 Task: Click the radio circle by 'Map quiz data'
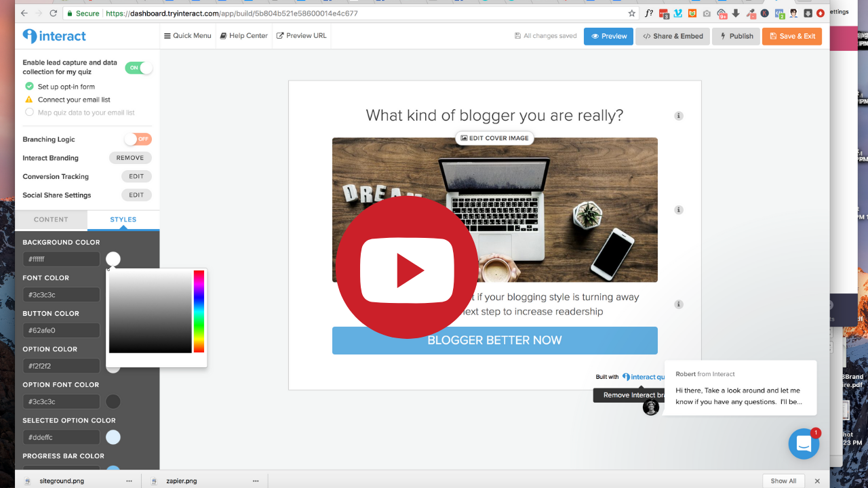(29, 113)
